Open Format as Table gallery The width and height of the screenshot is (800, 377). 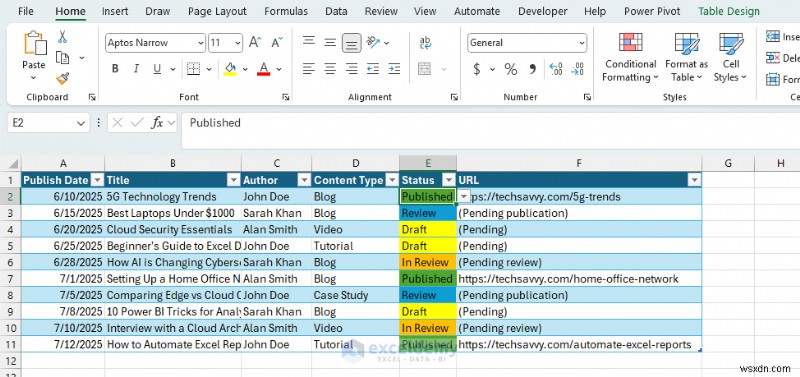click(686, 58)
